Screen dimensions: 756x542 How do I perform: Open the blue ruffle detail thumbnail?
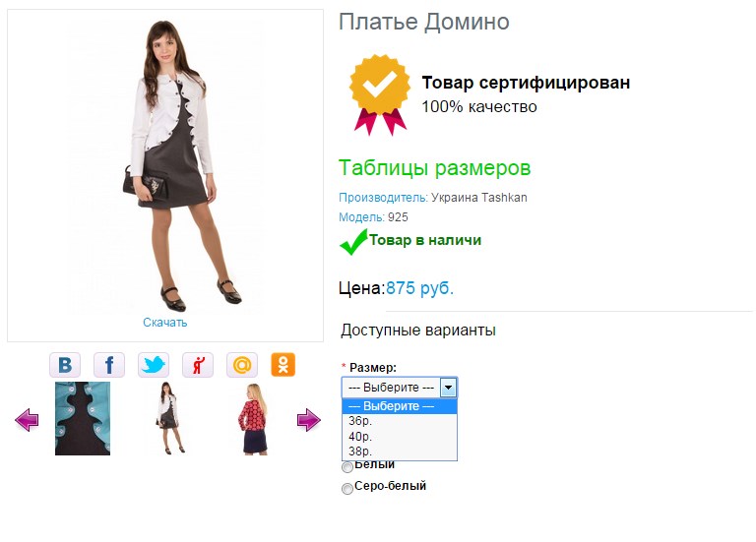pyautogui.click(x=83, y=419)
